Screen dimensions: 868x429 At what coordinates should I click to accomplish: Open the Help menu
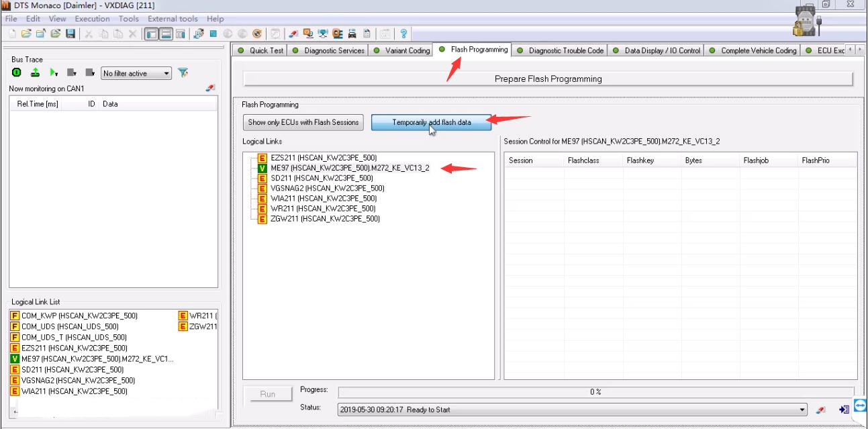pos(216,18)
